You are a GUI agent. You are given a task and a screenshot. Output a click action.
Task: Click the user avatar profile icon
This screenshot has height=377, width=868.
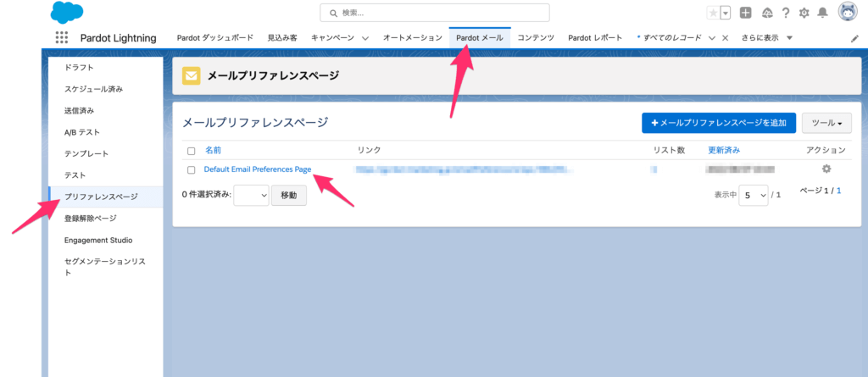coord(848,12)
